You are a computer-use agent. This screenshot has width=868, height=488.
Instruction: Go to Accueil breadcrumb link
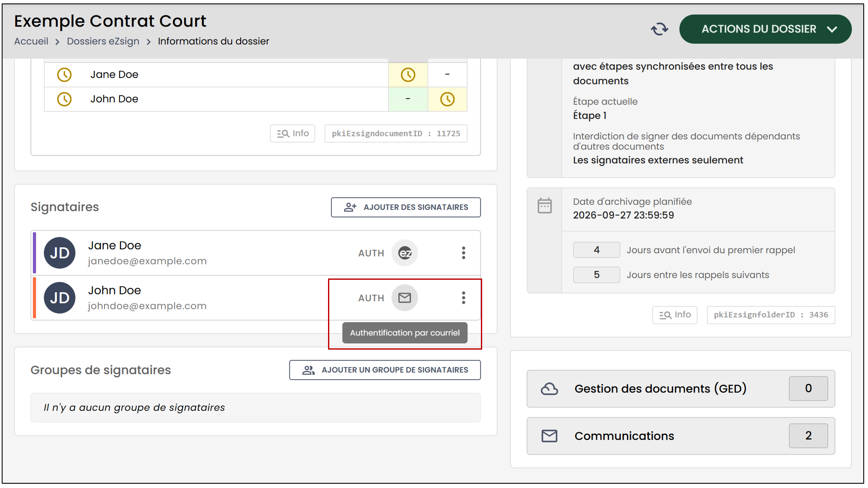[x=31, y=41]
